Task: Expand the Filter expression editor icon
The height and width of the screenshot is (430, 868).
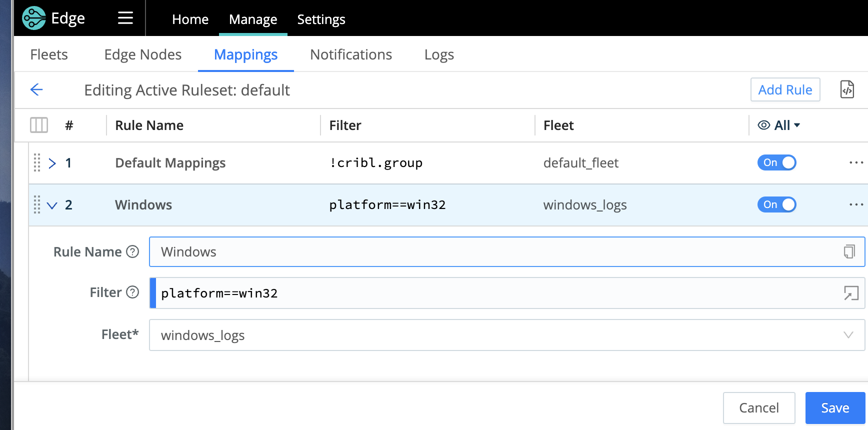Action: [x=850, y=293]
